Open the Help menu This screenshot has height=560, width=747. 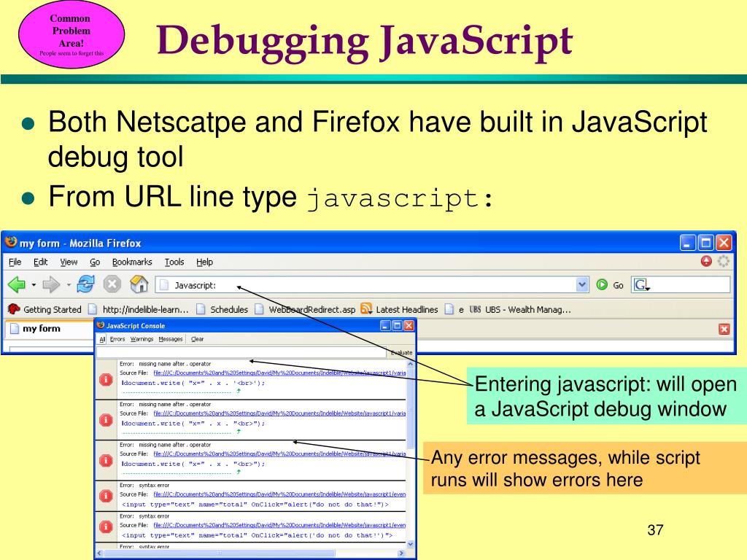204,262
